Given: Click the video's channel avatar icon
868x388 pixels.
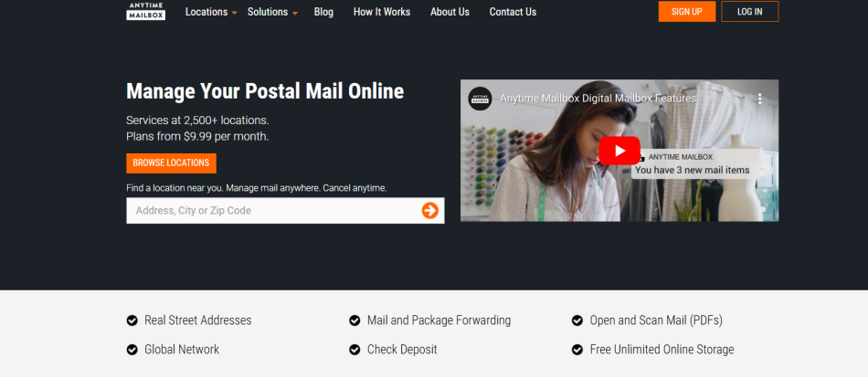Looking at the screenshot, I should 480,99.
